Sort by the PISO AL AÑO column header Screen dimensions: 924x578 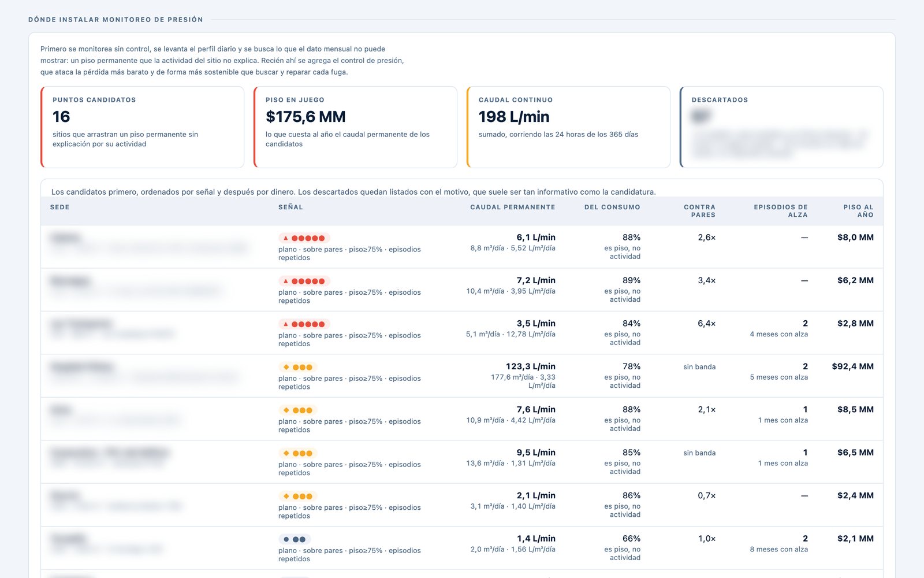click(858, 211)
